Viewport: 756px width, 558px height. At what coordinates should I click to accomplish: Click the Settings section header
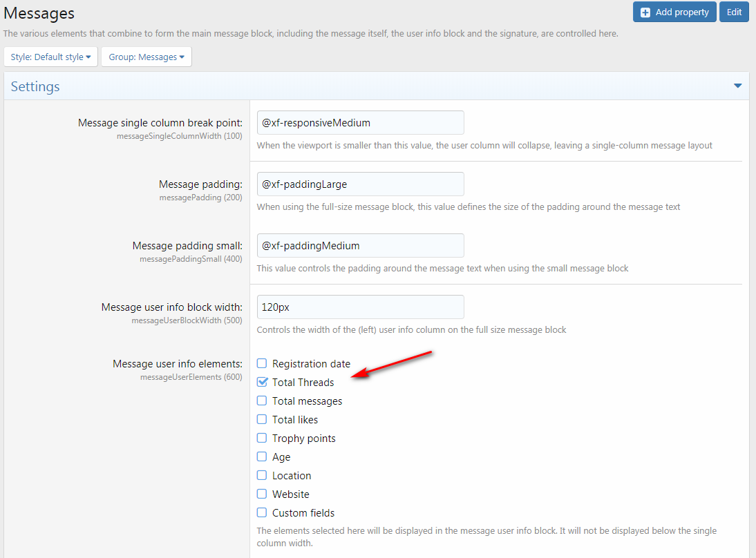point(35,86)
